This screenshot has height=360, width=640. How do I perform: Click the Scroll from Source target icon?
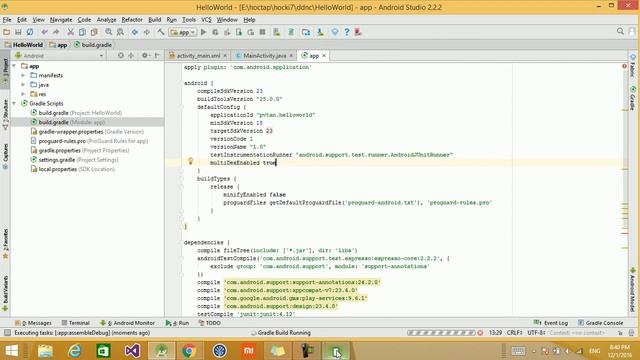[x=120, y=56]
